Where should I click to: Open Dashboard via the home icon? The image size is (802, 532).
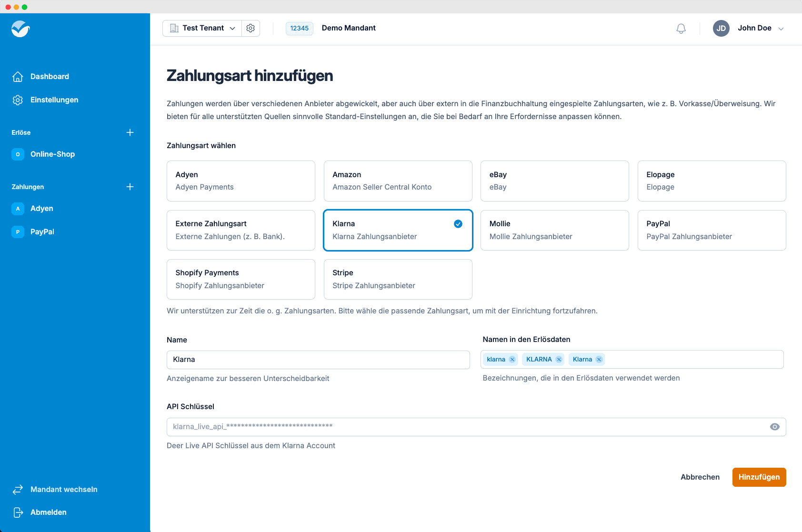click(18, 77)
